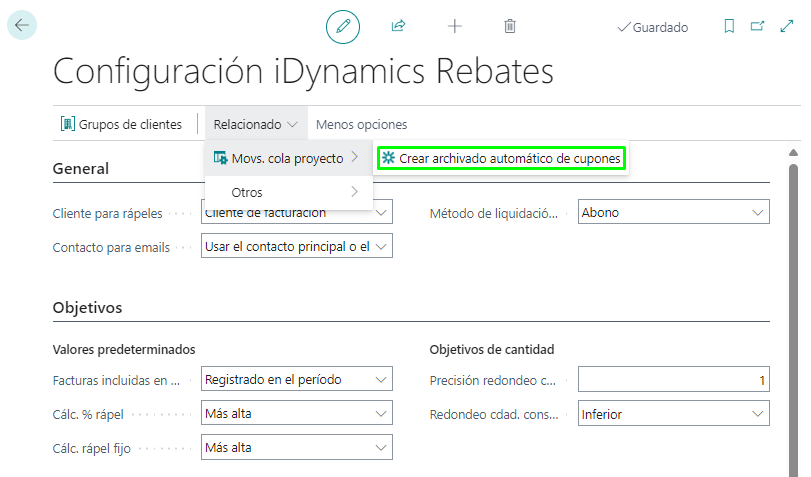Open the Relacionado dropdown menu
The width and height of the screenshot is (811, 477).
click(x=256, y=124)
